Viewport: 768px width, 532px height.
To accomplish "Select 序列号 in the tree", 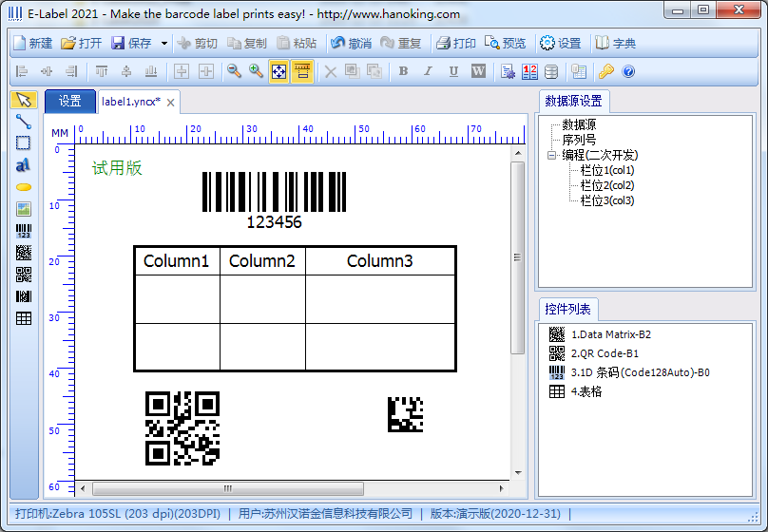I will point(579,140).
